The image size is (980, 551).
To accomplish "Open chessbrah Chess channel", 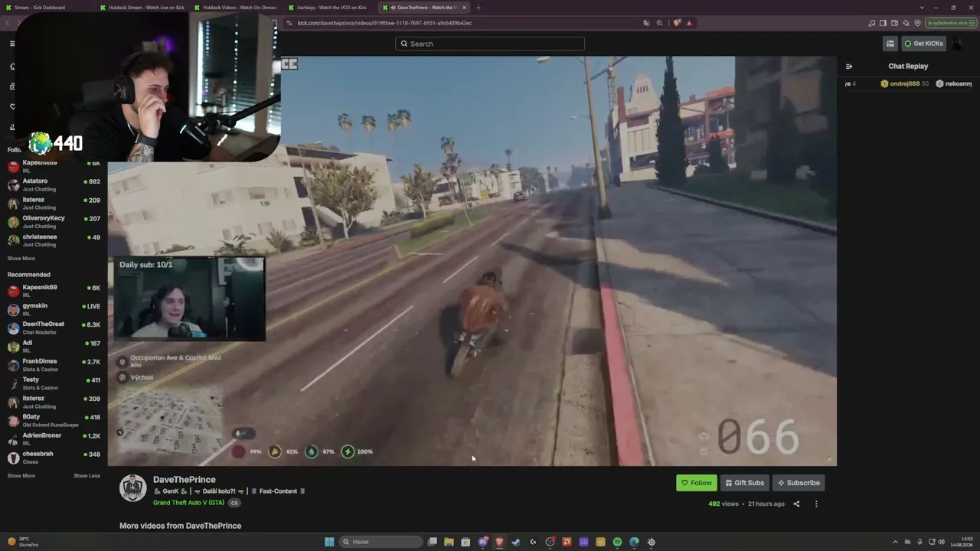I will (x=54, y=458).
